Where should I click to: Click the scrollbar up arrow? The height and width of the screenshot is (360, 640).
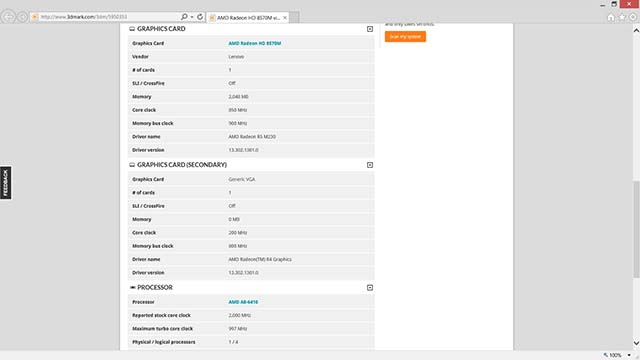pos(636,30)
